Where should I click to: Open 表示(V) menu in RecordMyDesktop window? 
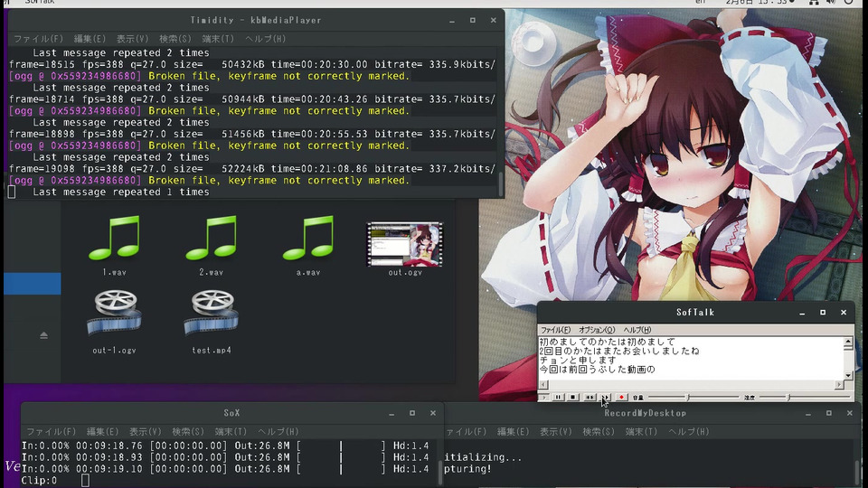(555, 432)
